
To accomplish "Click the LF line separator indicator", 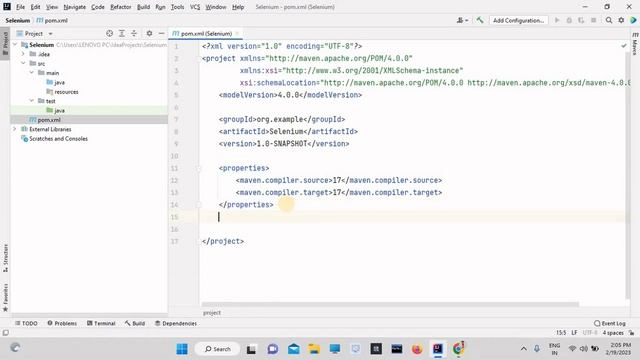I will point(574,333).
